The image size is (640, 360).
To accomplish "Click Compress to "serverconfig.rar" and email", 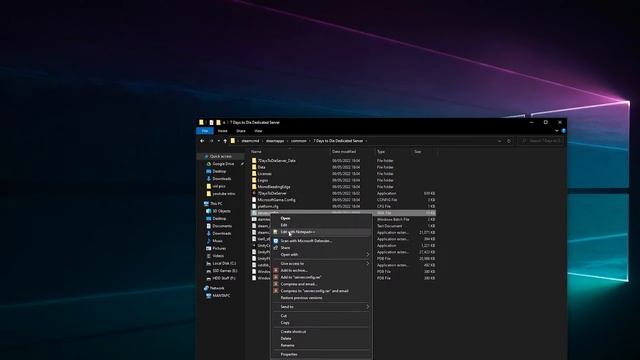I will coord(322,291).
